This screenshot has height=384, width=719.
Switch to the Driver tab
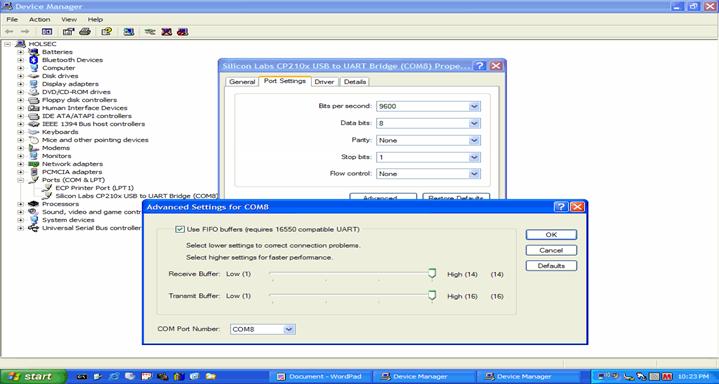point(324,82)
